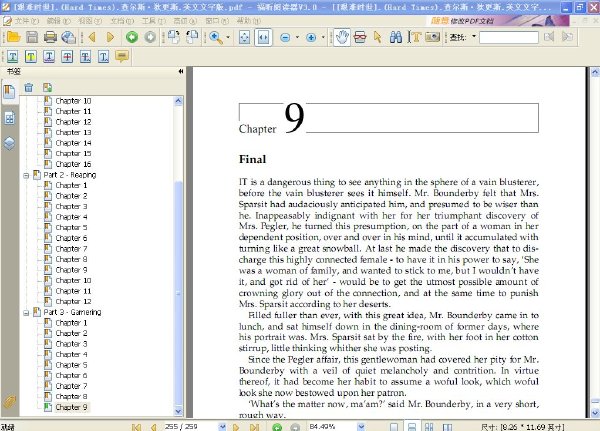This screenshot has height=431, width=600.
Task: Select the text selection tool icon
Action: tap(414, 37)
